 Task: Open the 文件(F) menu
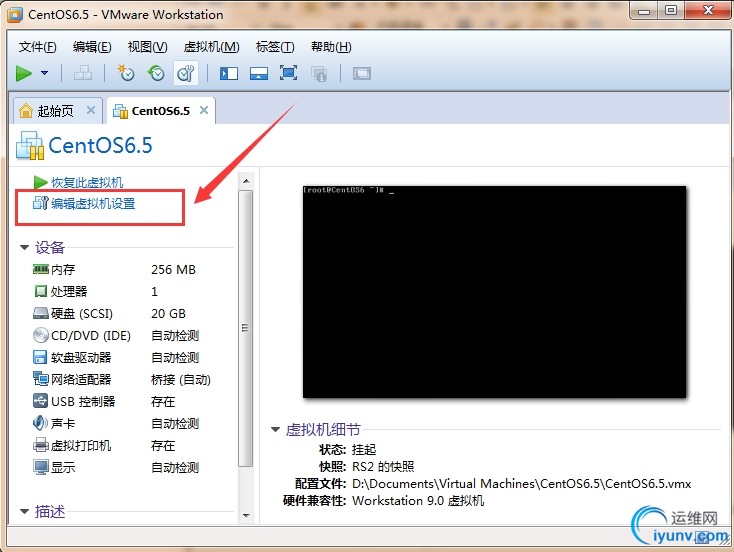[37, 47]
